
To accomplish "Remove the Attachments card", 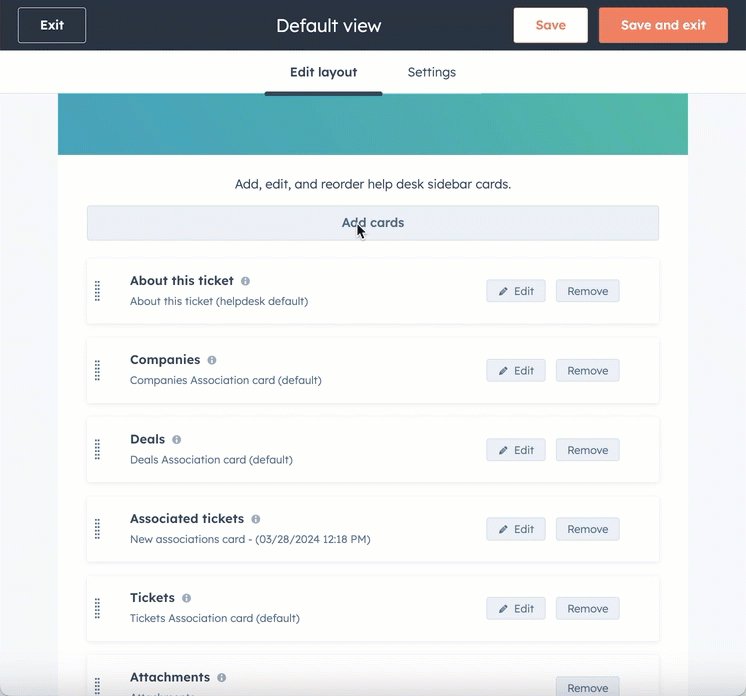I will point(587,687).
